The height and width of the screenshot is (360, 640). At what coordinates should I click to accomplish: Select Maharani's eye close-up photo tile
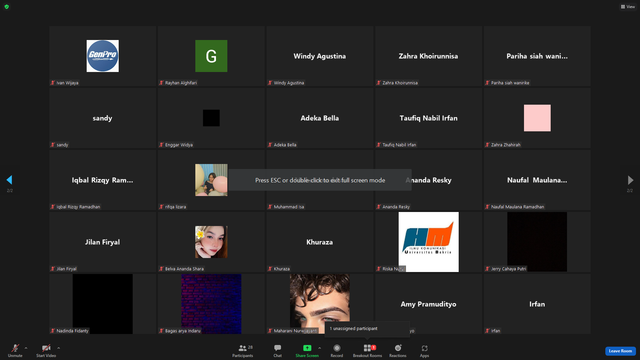320,304
